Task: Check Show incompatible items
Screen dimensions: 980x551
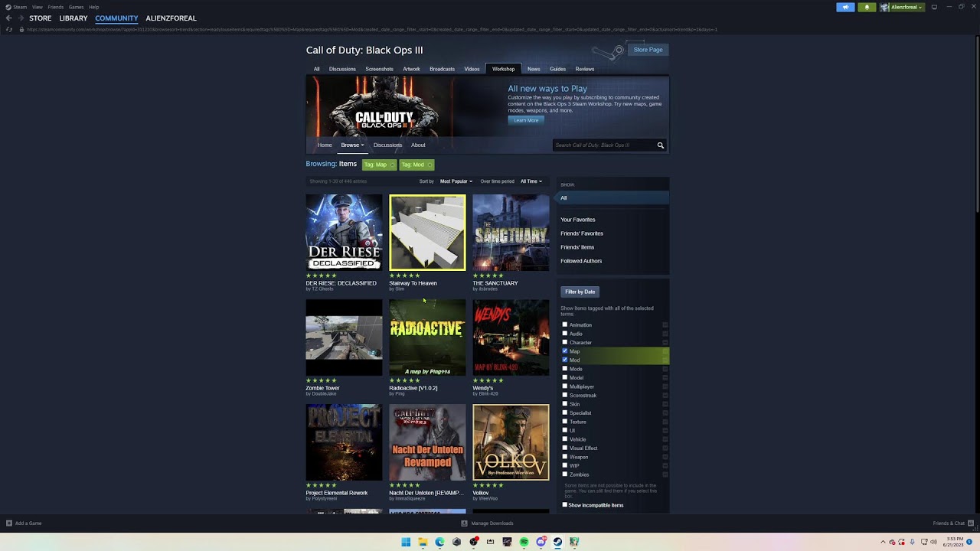Action: (x=565, y=505)
